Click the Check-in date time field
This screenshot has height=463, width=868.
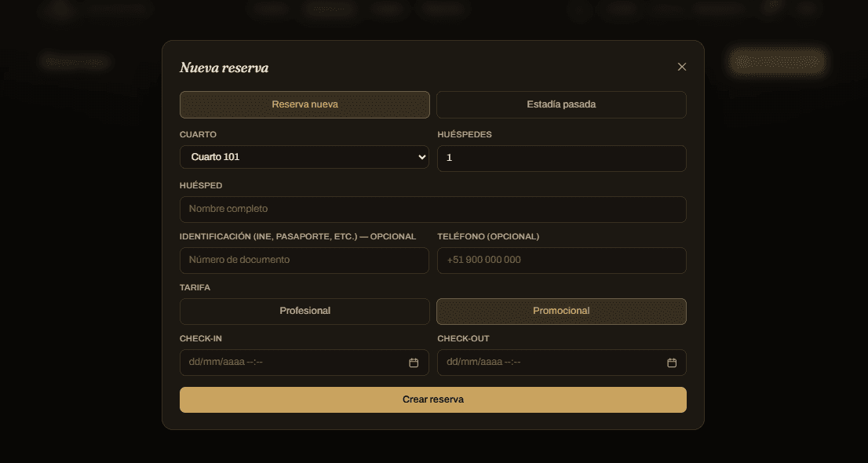[x=305, y=363]
